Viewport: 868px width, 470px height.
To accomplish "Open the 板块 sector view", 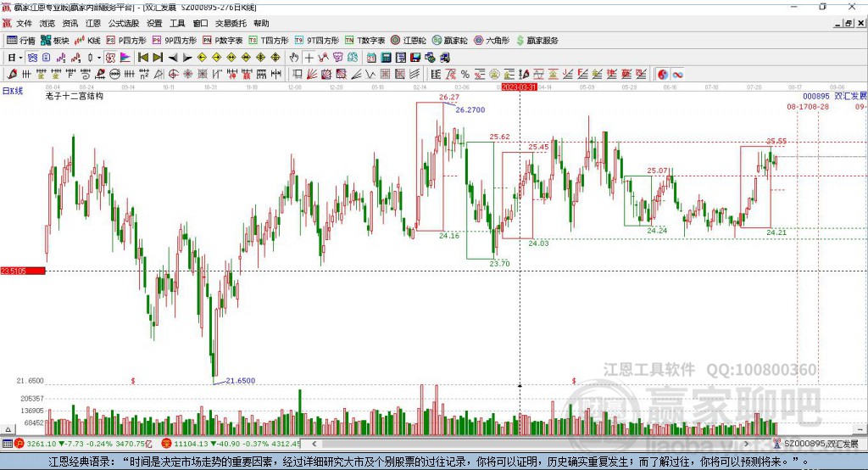I will [x=55, y=41].
